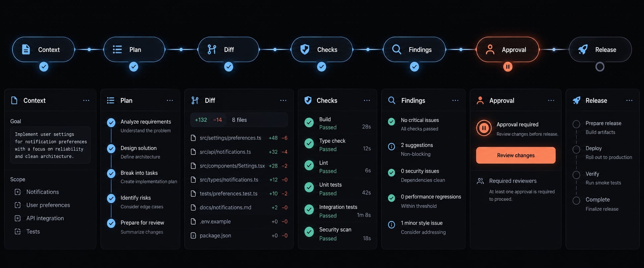Viewport: 644px width, 268px height.
Task: Open the Context panel options menu
Action: coord(86,100)
